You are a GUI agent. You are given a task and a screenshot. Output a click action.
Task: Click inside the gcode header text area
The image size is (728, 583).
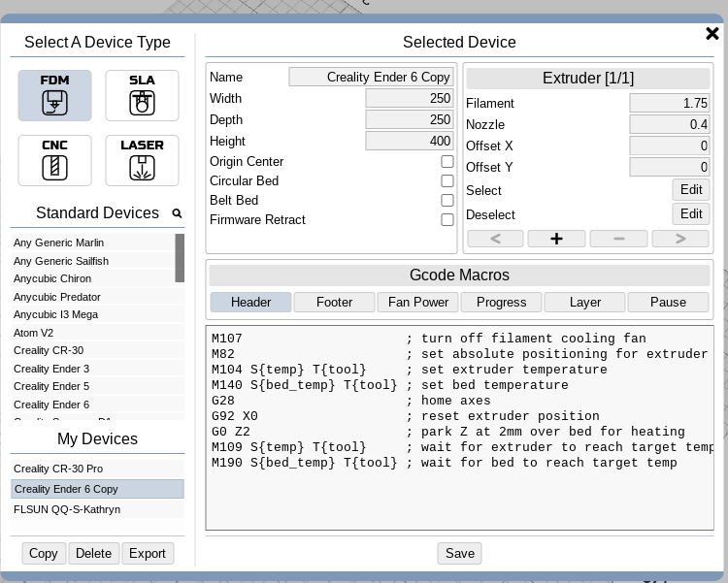point(460,428)
